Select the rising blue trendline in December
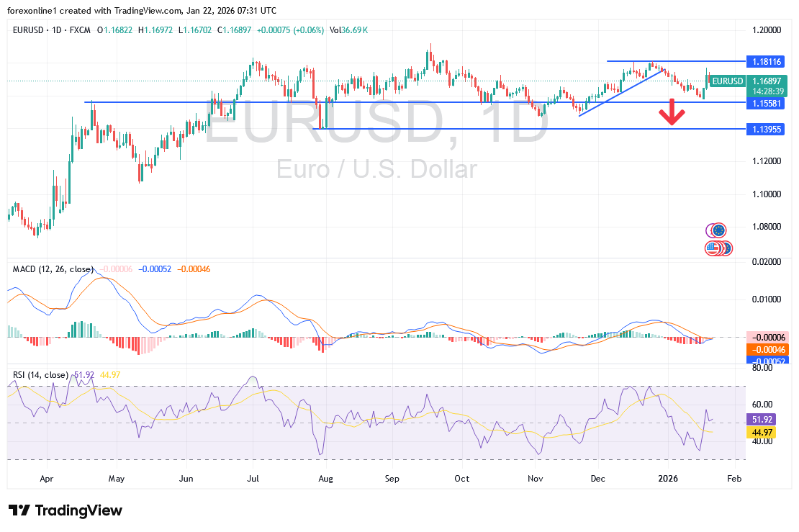 click(619, 91)
